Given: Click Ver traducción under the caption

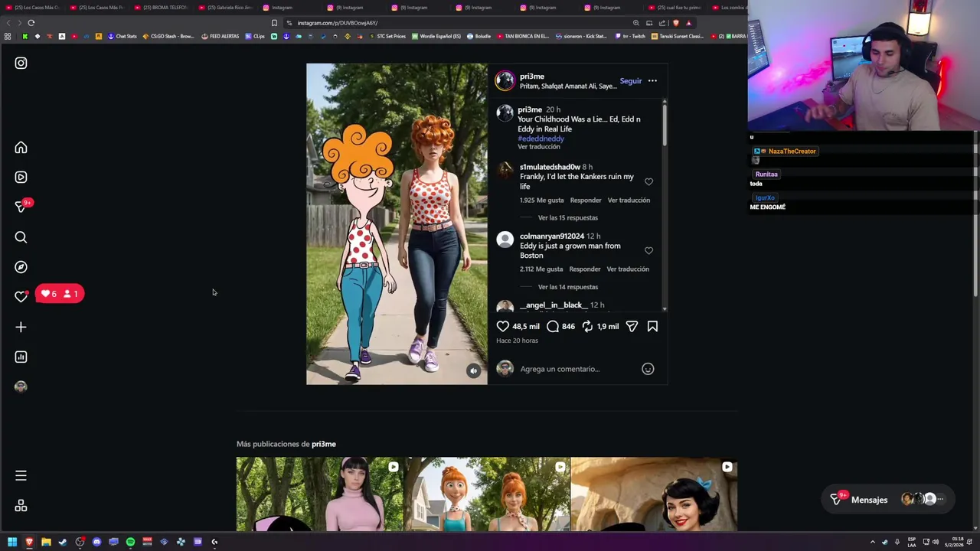Looking at the screenshot, I should [x=539, y=147].
